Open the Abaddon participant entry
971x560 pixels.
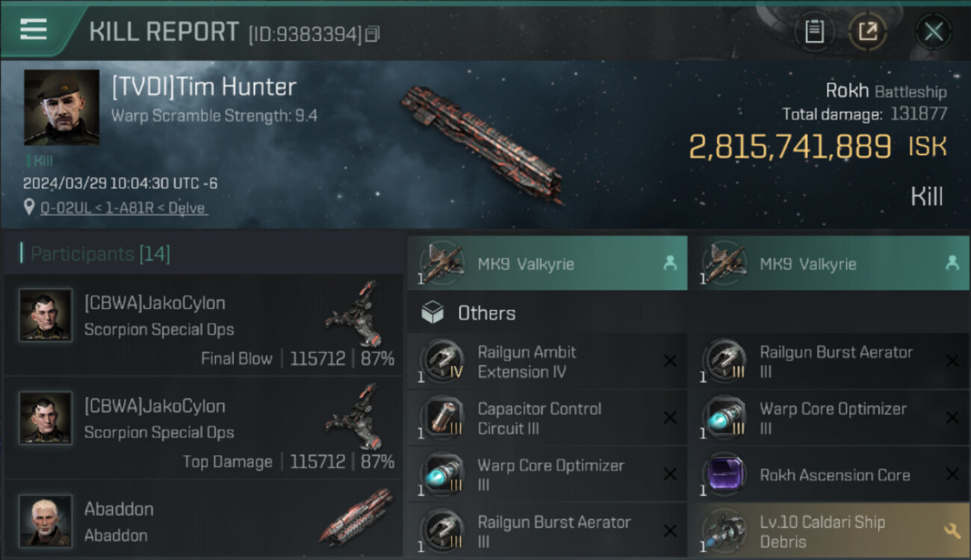coord(203,521)
